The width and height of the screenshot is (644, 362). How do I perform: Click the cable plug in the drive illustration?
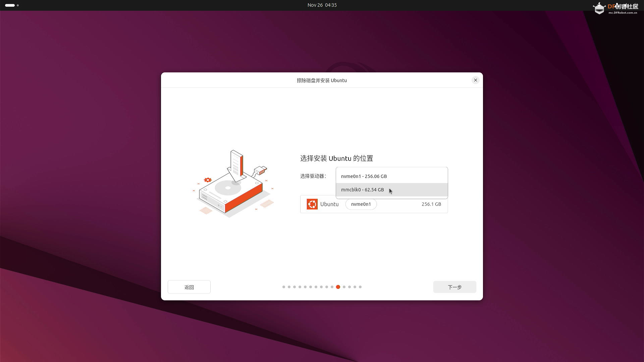[x=261, y=171]
